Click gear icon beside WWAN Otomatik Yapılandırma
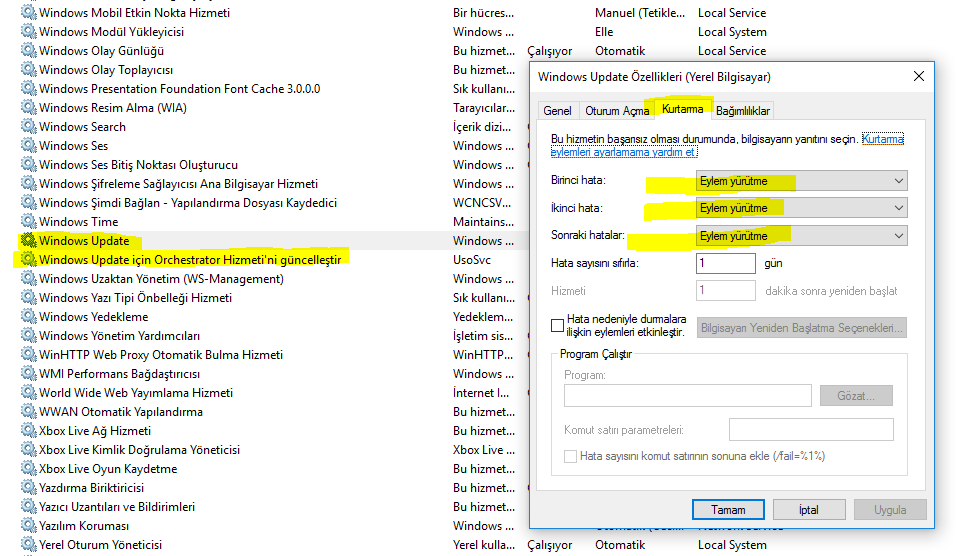The height and width of the screenshot is (556, 977). (29, 411)
